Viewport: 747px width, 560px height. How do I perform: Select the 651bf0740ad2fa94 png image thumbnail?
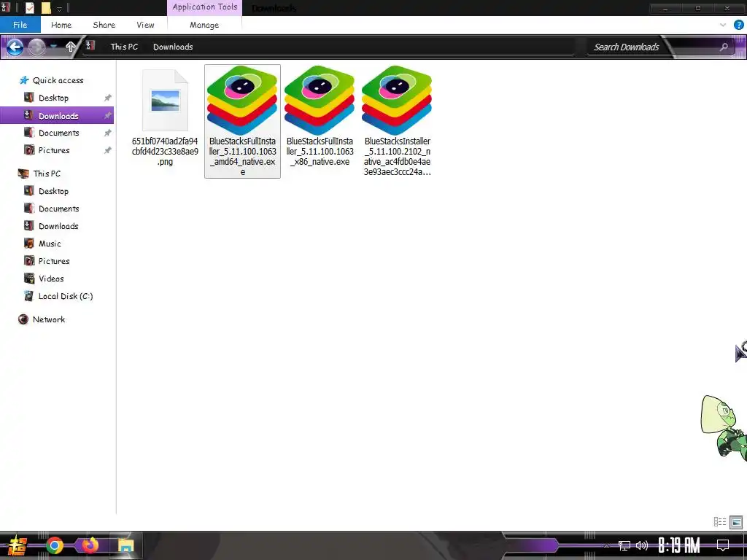coord(166,100)
